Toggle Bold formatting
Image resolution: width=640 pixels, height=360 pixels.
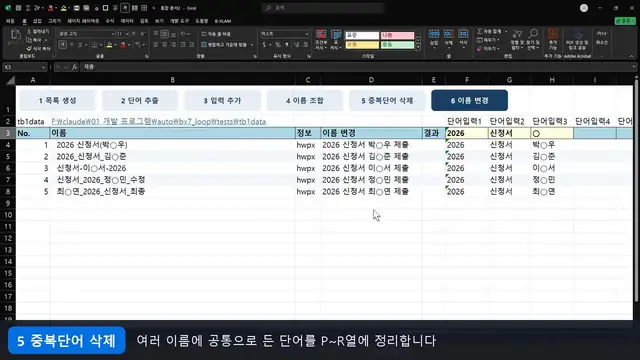pyautogui.click(x=63, y=45)
